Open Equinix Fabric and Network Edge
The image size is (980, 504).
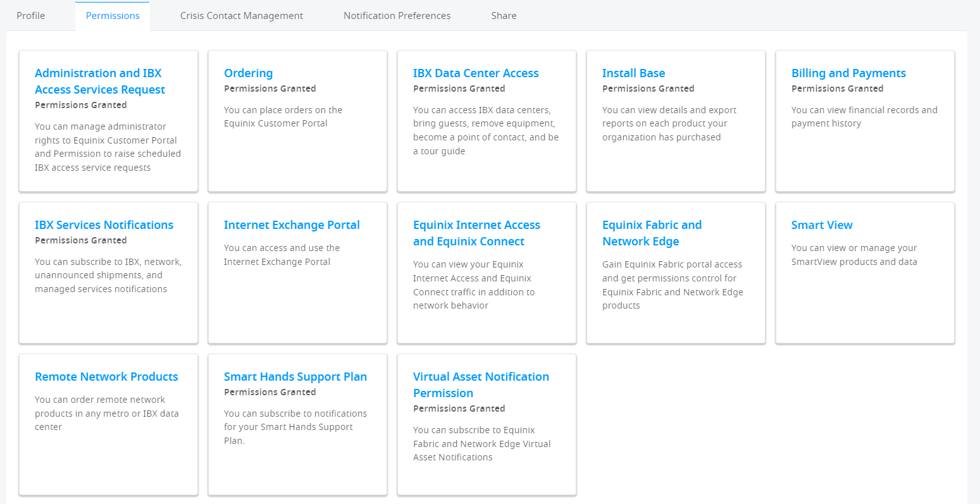[x=652, y=233]
